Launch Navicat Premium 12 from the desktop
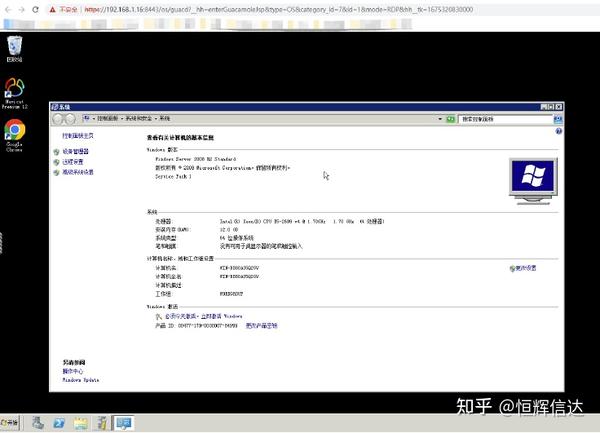Viewport: 600px width, 433px height. point(15,93)
